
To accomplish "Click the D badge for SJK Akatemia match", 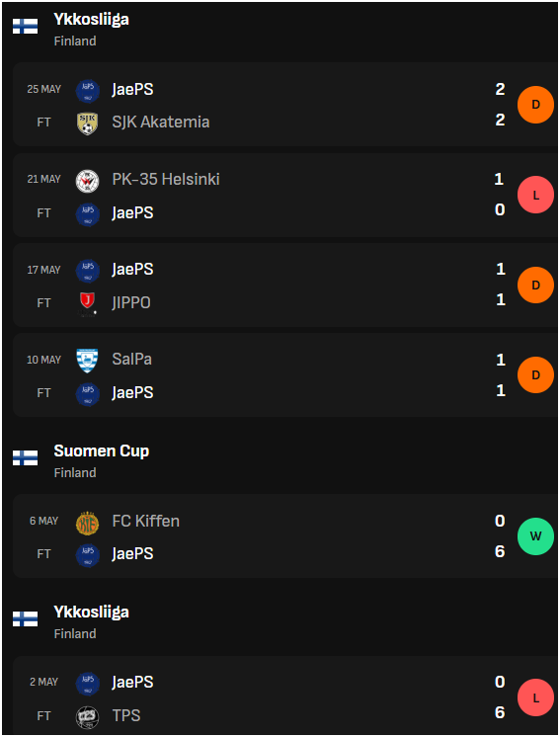I will (x=535, y=105).
